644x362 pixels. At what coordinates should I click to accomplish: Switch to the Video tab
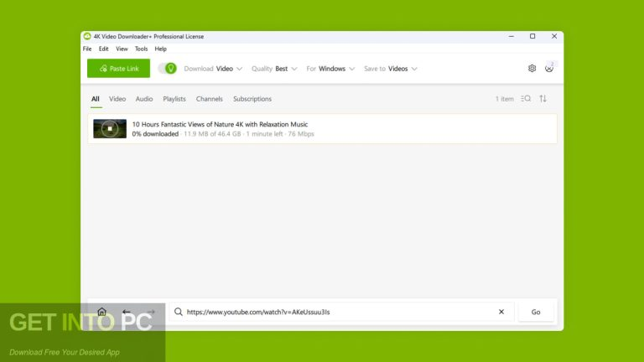117,99
